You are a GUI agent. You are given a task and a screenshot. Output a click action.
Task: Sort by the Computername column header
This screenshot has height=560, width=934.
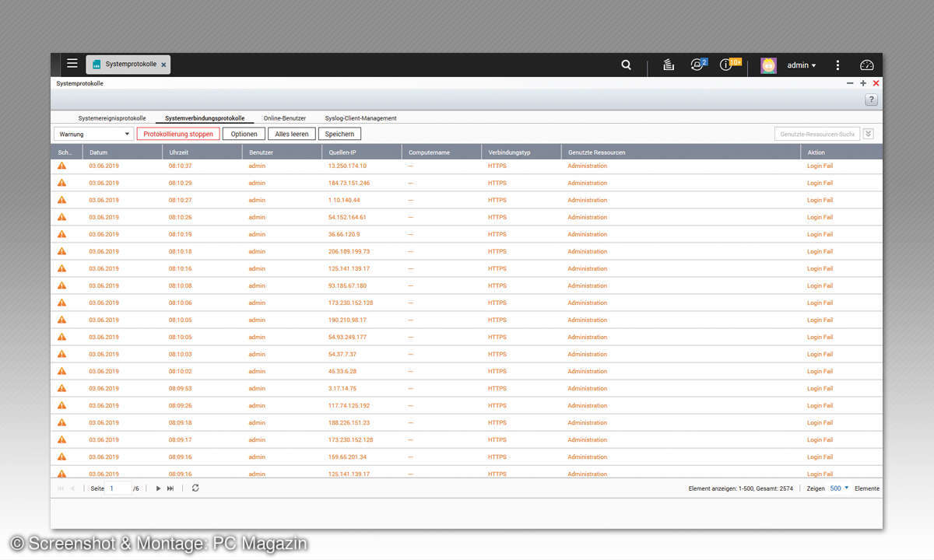point(441,152)
